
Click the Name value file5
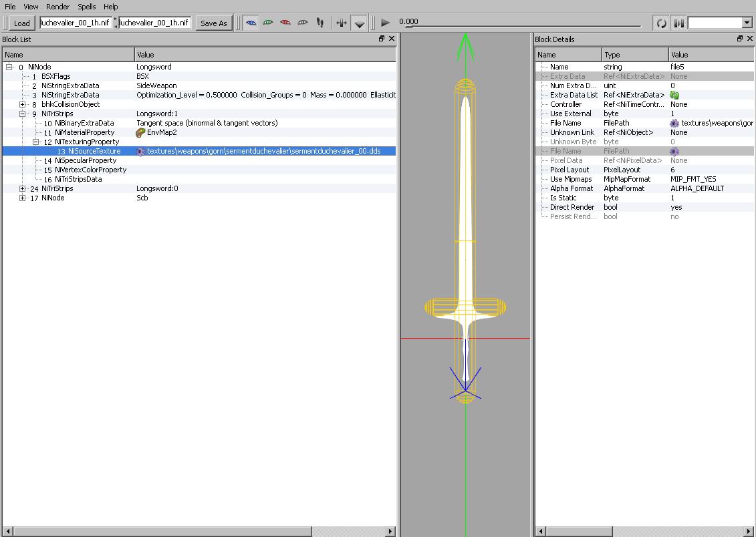point(677,67)
